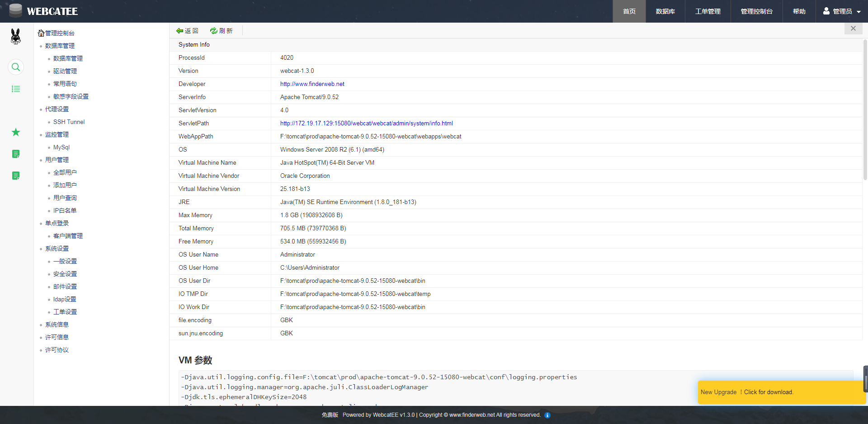Close the panel with the gray X
868x424 pixels.
853,29
